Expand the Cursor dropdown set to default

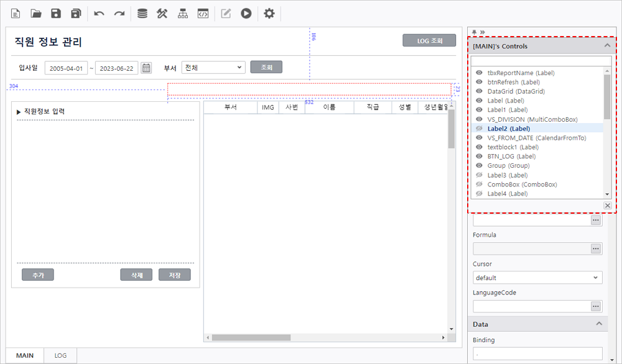(537, 278)
